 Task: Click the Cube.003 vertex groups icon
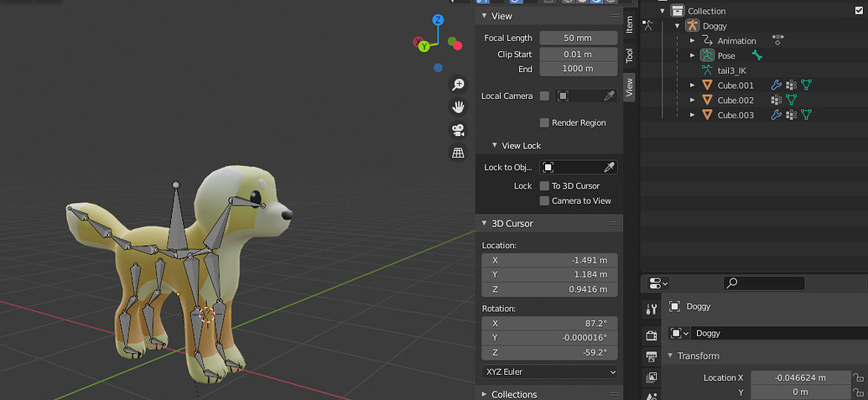pos(791,115)
